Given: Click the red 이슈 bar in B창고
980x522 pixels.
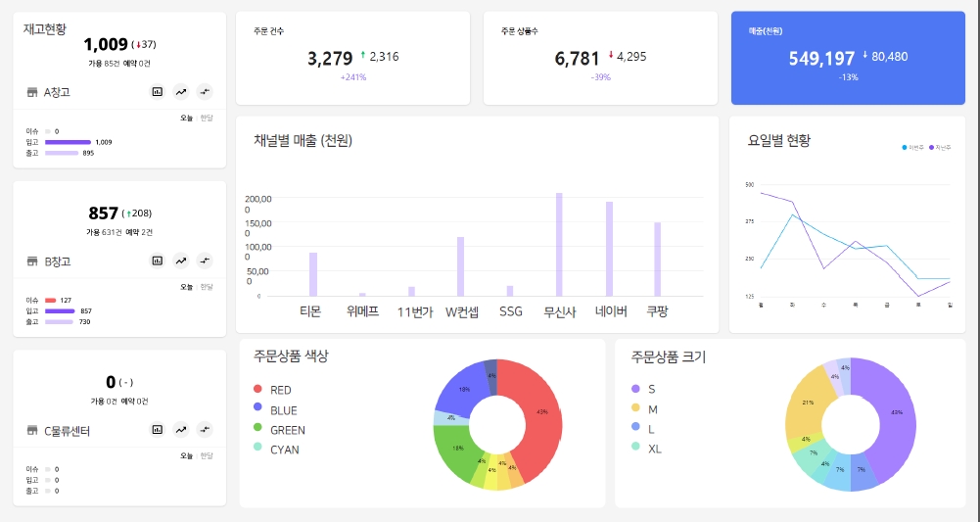Looking at the screenshot, I should pyautogui.click(x=51, y=300).
